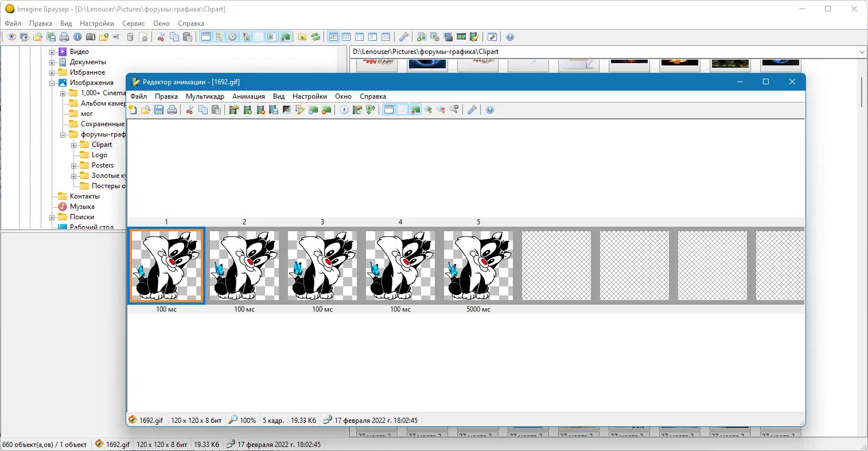Expand the 1,000+ Cinema folder node
The width and height of the screenshot is (868, 451).
coord(63,93)
